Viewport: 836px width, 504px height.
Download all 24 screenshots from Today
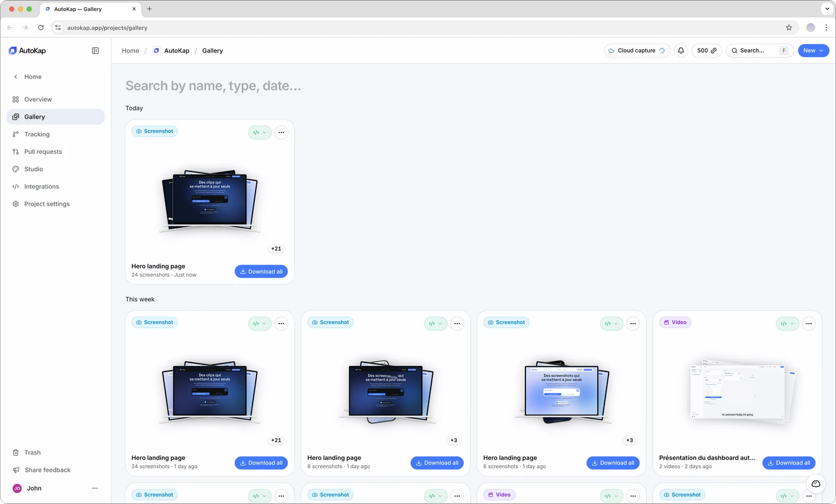coord(261,272)
